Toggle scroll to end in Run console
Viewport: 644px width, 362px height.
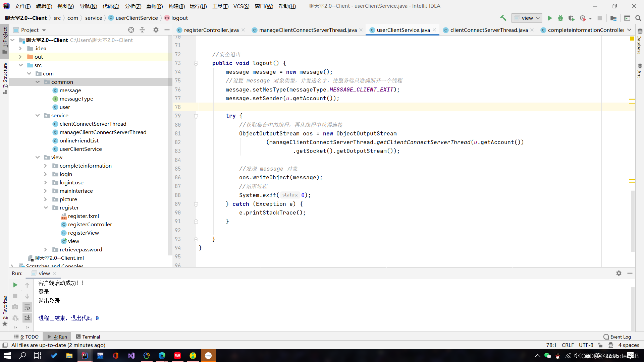27,318
